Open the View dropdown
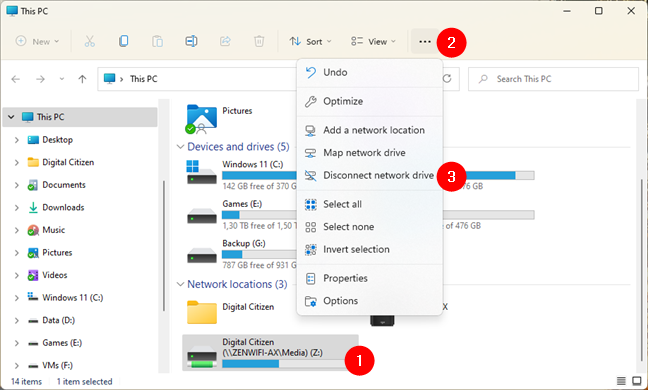 [x=374, y=41]
